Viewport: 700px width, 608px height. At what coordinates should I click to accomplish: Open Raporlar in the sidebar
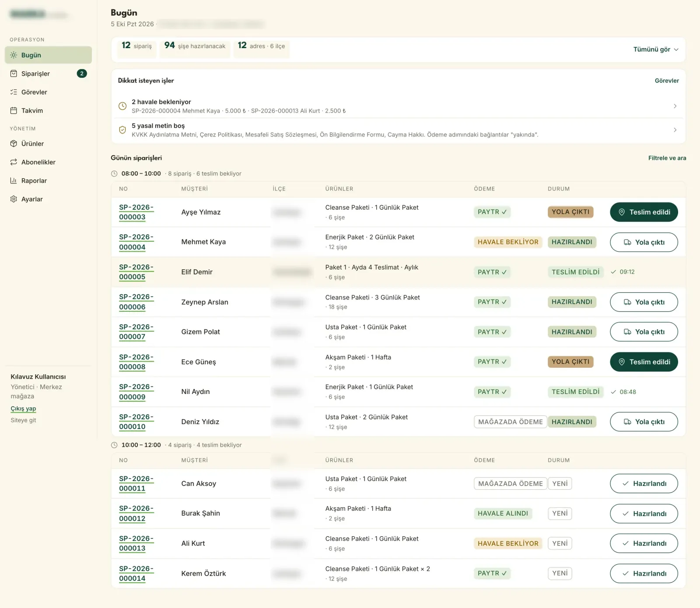pos(48,180)
